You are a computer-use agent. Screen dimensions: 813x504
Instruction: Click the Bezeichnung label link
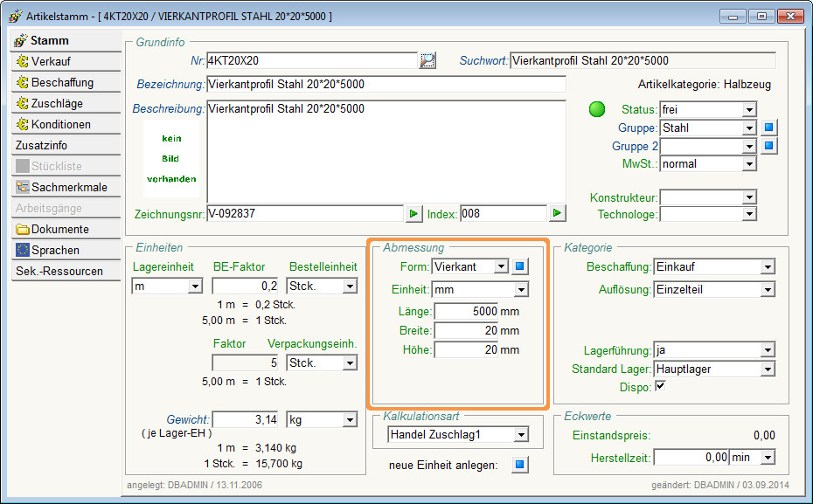pos(170,84)
